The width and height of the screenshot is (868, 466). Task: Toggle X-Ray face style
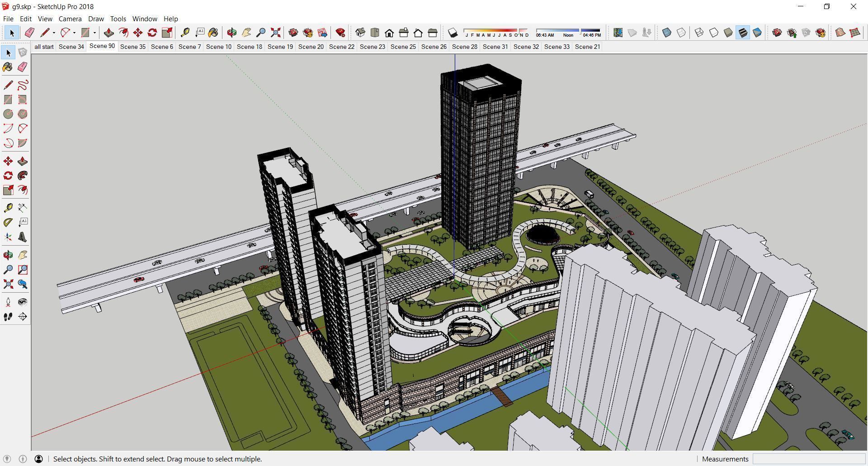pos(667,33)
